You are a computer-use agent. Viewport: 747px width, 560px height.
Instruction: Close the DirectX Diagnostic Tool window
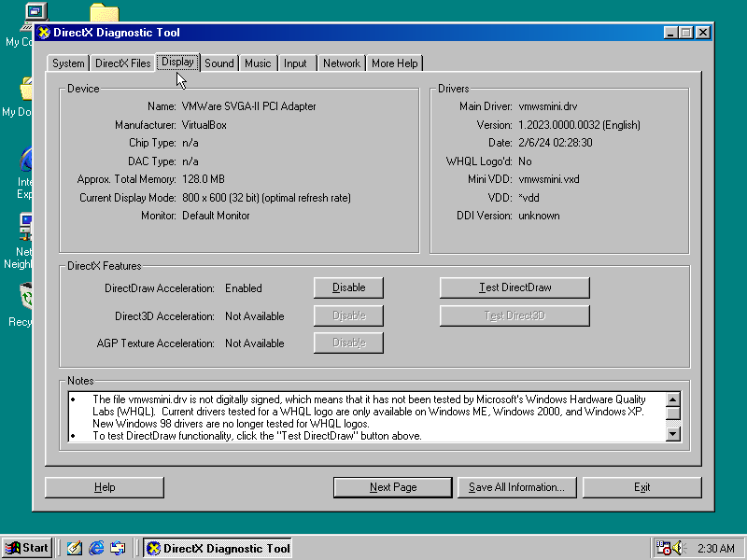[x=703, y=33]
